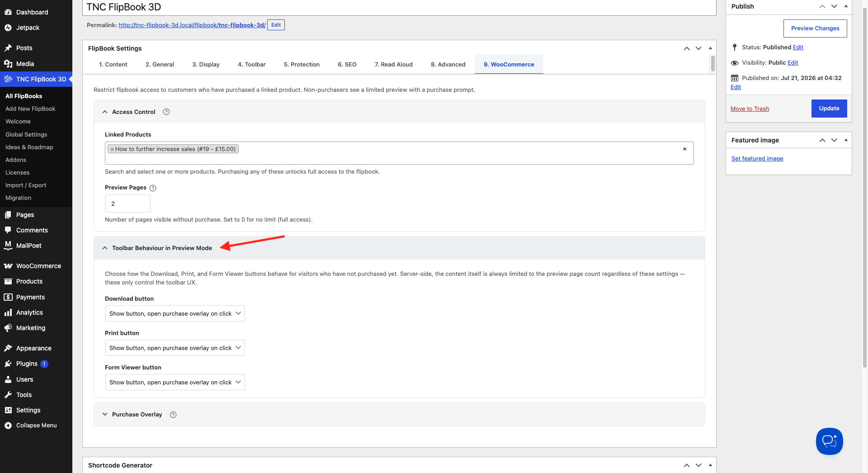This screenshot has width=868, height=473.
Task: Switch to the 5. Protection tab
Action: 302,64
